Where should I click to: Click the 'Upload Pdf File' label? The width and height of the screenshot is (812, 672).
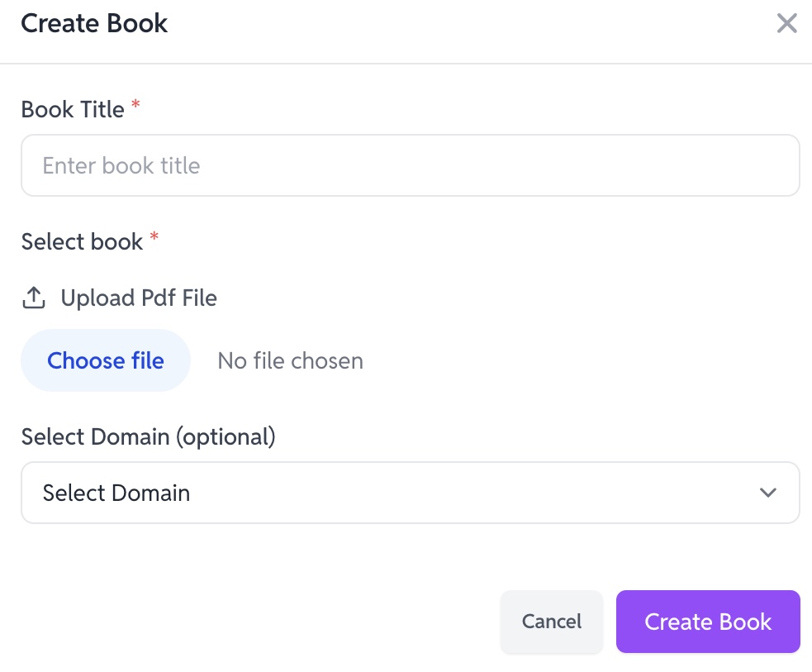point(139,298)
